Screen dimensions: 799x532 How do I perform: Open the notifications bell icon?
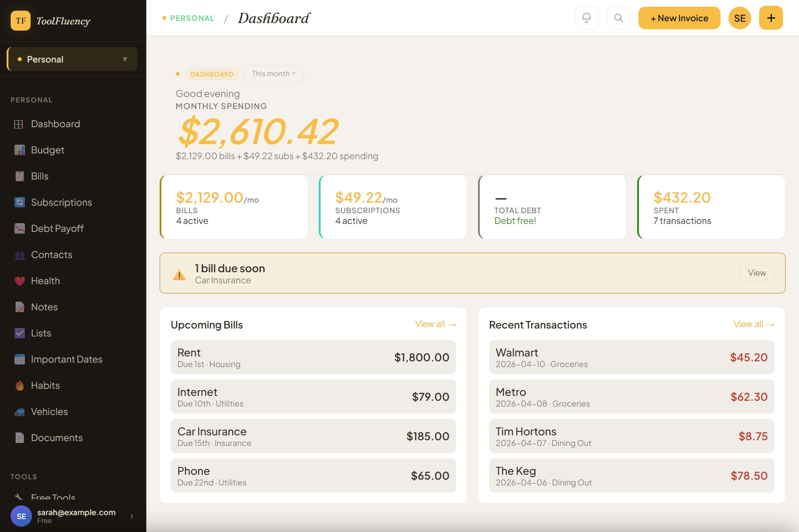(x=587, y=18)
